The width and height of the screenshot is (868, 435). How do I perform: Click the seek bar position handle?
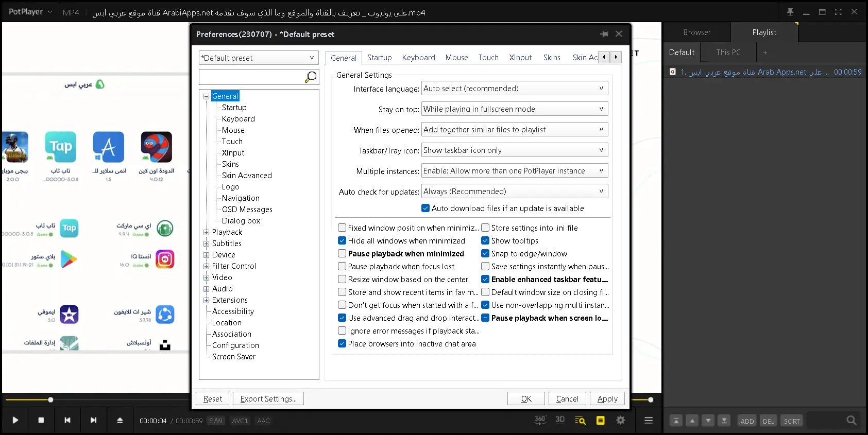(x=50, y=399)
